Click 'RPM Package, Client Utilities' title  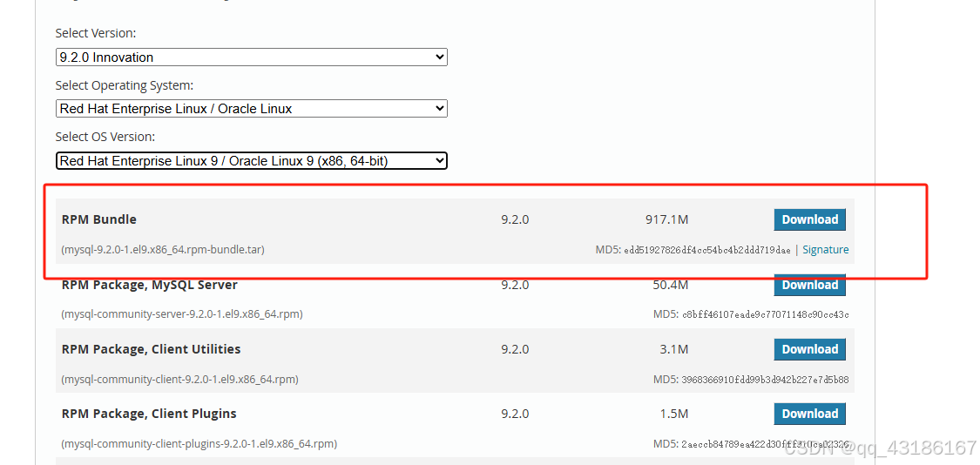coord(151,349)
